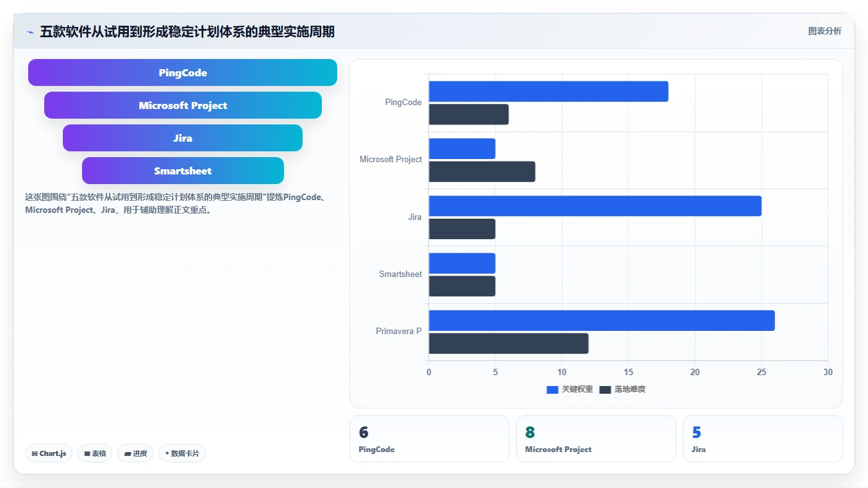
Task: Click the Smartsheet axis label
Action: point(401,274)
